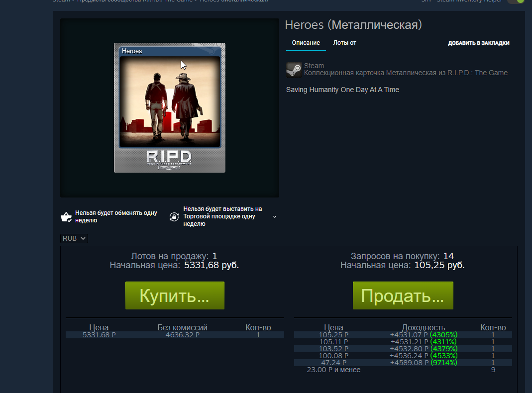Image resolution: width=532 pixels, height=393 pixels.
Task: Click the buy-side starting price 105,25 руб.
Action: (x=439, y=265)
